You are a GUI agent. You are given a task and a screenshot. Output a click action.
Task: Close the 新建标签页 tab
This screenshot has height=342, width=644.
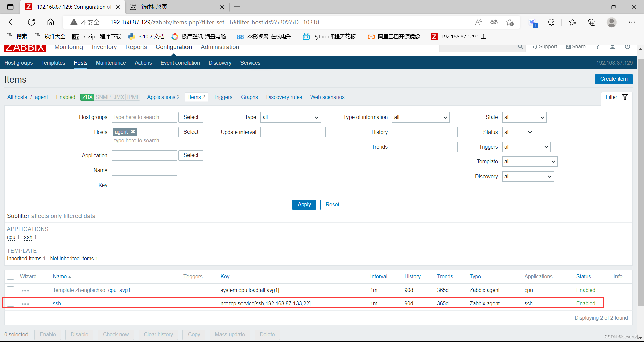[x=222, y=7]
